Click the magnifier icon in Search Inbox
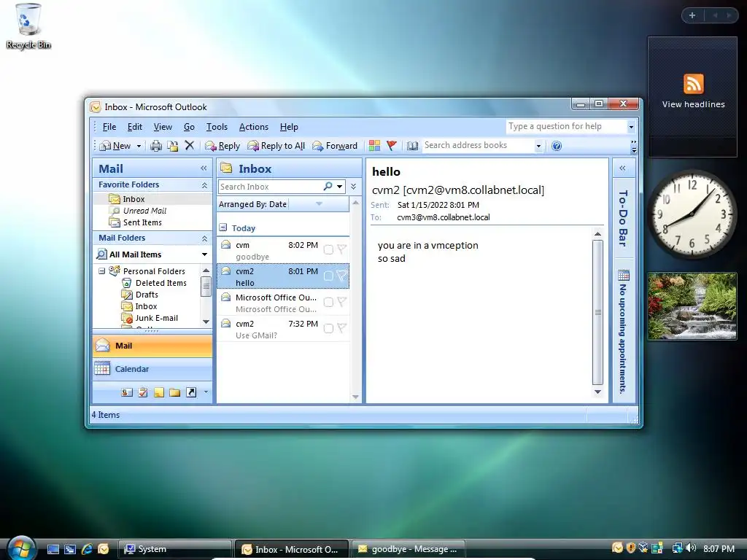 tap(328, 186)
